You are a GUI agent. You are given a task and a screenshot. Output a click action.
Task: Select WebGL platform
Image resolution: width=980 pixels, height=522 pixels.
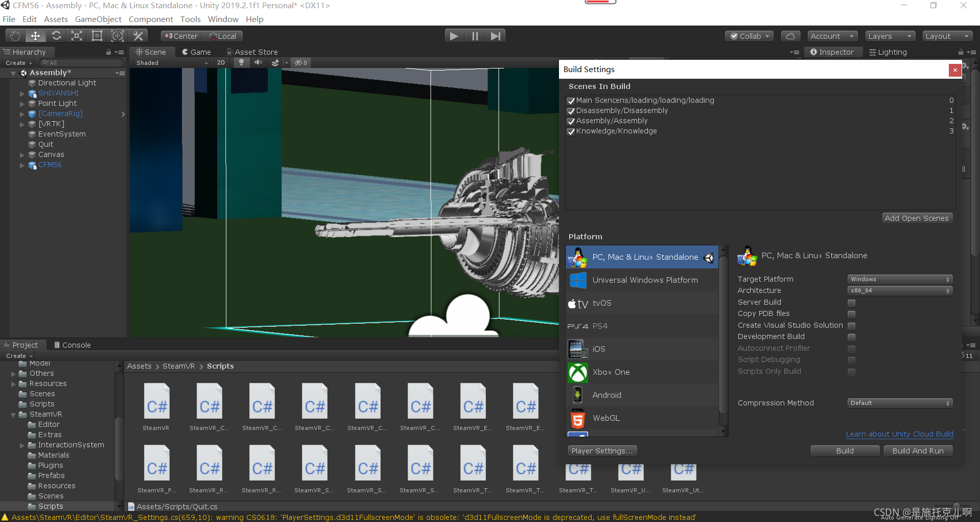642,418
